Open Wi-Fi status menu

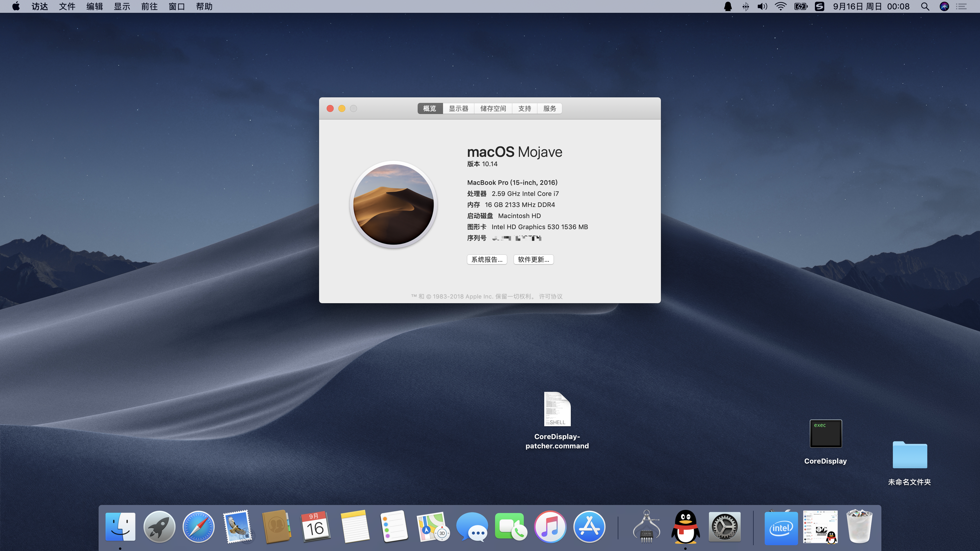pyautogui.click(x=780, y=6)
